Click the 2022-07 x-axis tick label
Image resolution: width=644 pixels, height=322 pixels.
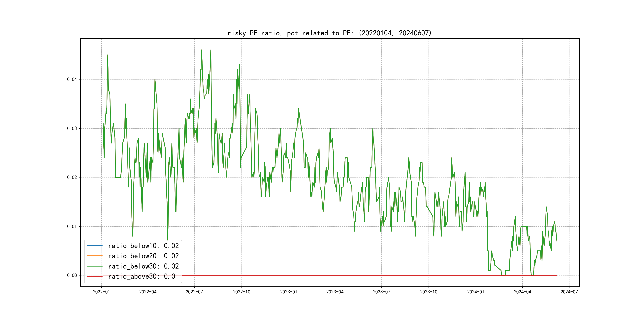click(x=194, y=292)
